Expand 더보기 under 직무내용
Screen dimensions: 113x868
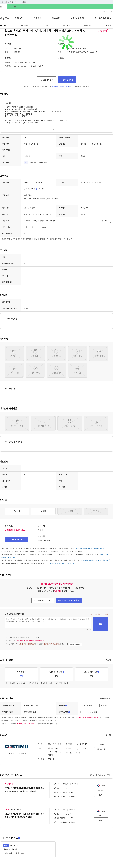click(x=56, y=129)
